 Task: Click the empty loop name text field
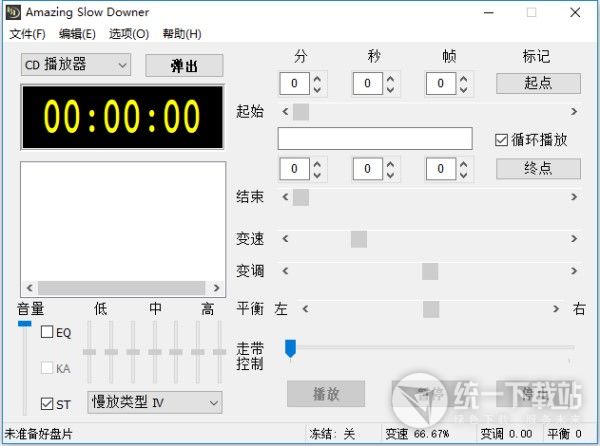[x=375, y=138]
